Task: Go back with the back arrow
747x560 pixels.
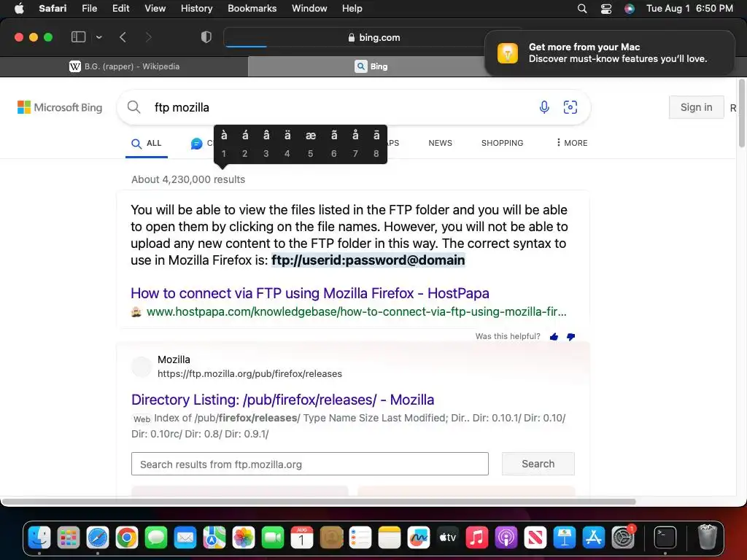Action: 123,37
